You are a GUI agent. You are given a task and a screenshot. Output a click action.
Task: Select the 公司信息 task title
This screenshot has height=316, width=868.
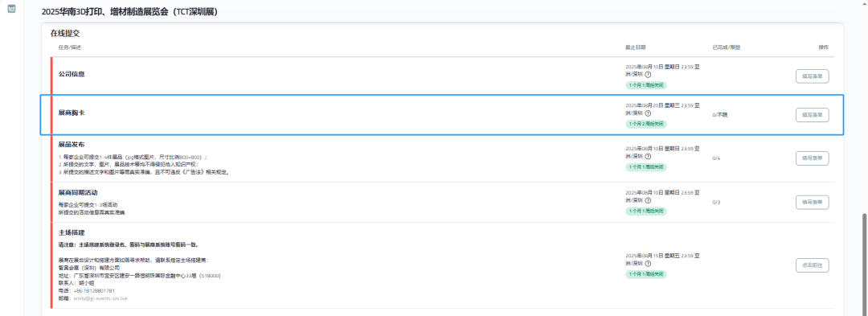click(72, 74)
